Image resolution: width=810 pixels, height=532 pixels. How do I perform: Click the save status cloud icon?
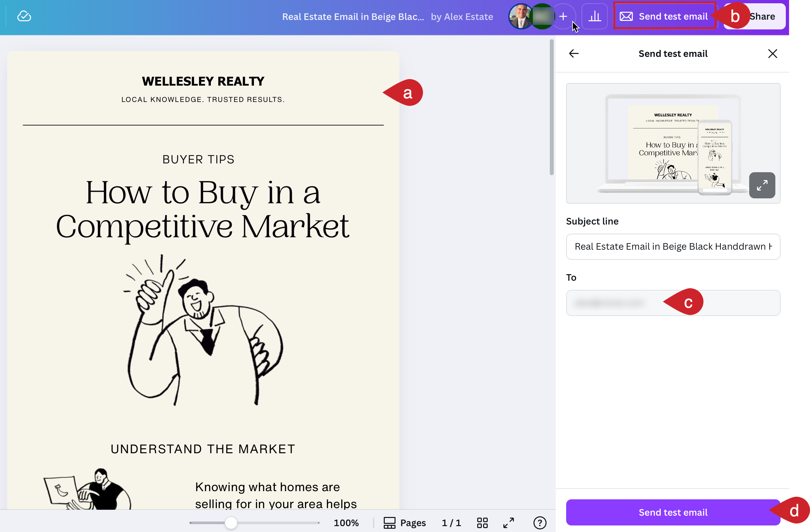tap(24, 16)
